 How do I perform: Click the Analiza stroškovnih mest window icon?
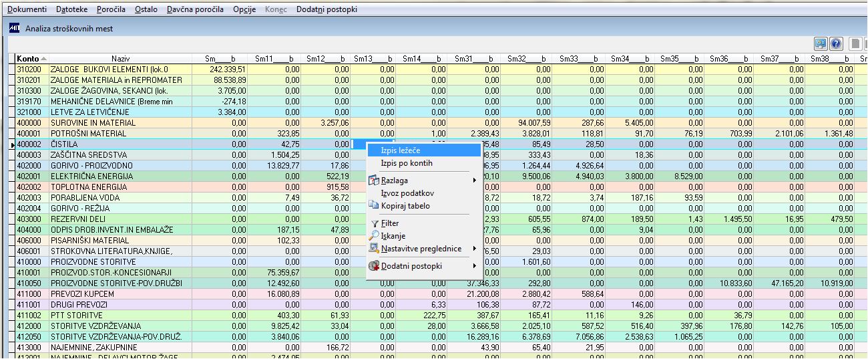tap(15, 28)
